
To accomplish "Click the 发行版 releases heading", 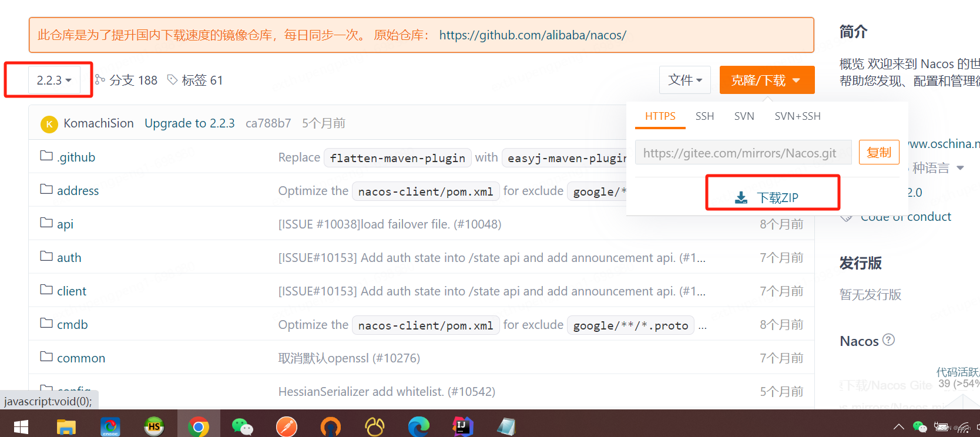I will 860,263.
